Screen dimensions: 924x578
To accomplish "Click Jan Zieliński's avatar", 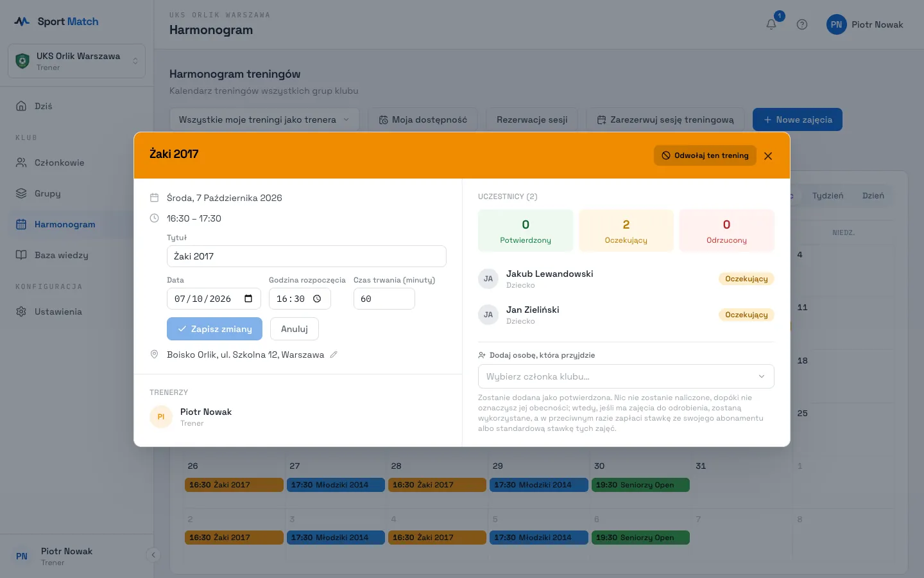I will 488,315.
